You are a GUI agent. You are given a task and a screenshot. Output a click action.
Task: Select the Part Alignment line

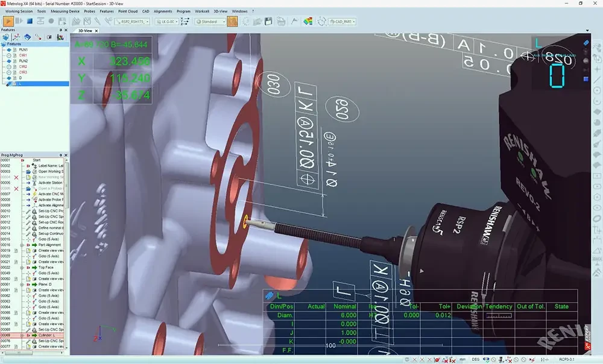click(49, 245)
